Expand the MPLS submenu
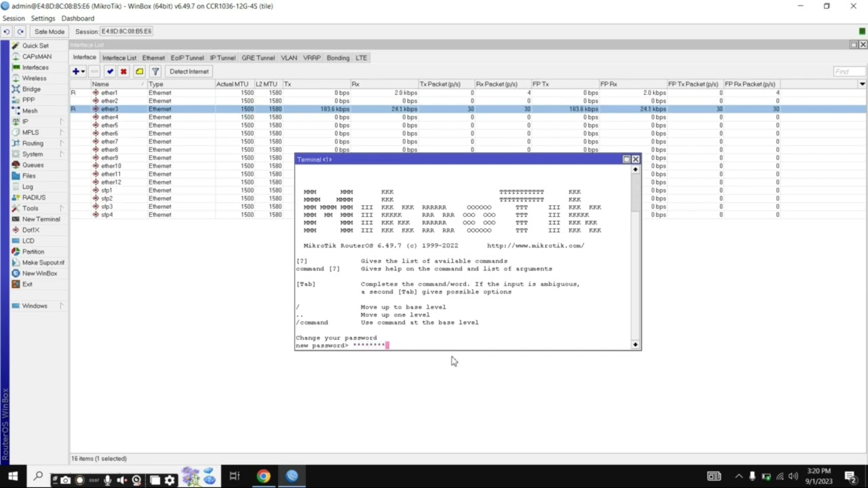The height and width of the screenshot is (488, 868). [x=38, y=133]
